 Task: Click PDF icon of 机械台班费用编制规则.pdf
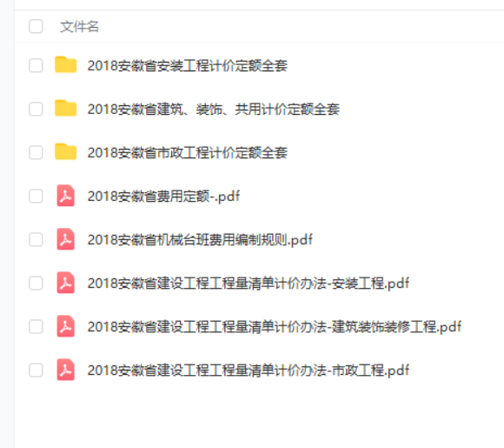coord(65,239)
